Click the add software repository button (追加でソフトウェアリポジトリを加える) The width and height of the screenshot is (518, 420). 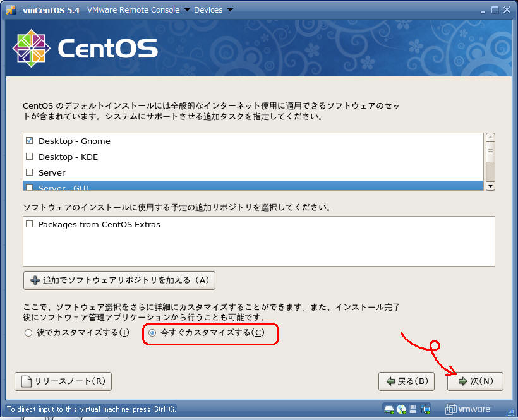(119, 280)
